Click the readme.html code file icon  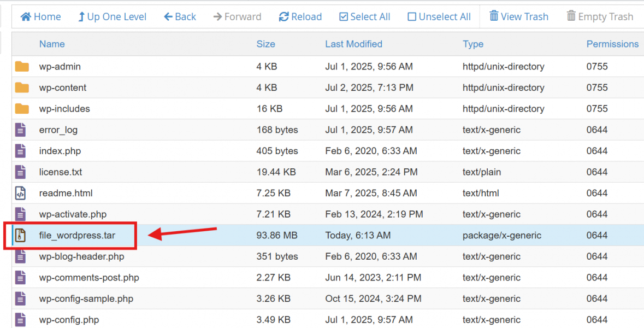[x=20, y=193]
